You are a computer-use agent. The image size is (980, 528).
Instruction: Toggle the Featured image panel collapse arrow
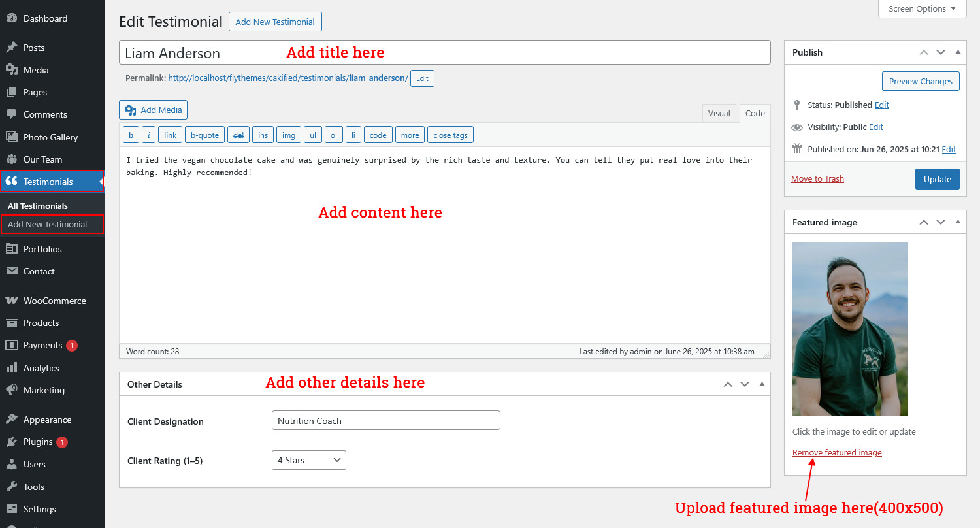click(x=958, y=222)
